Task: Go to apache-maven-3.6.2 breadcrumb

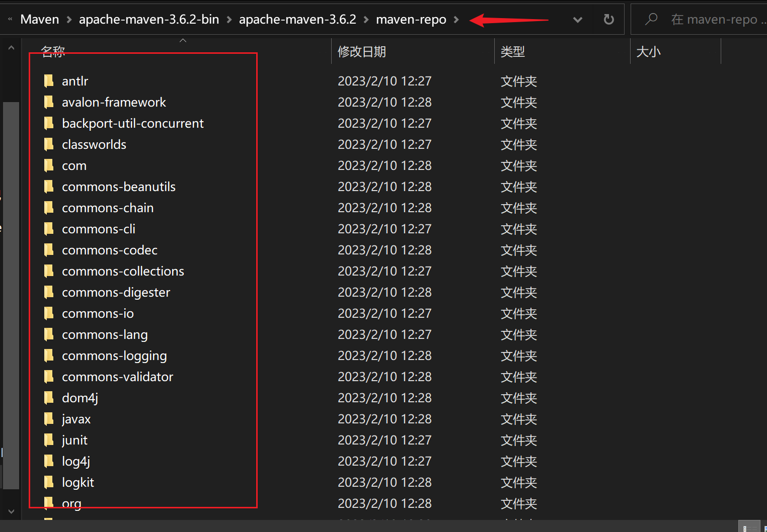Action: (x=297, y=19)
